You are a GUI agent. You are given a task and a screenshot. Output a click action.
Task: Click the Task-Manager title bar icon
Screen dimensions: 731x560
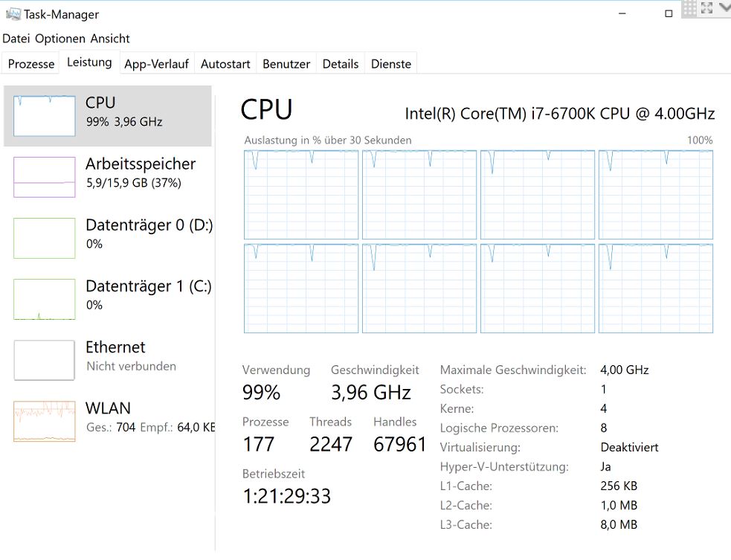(13, 14)
